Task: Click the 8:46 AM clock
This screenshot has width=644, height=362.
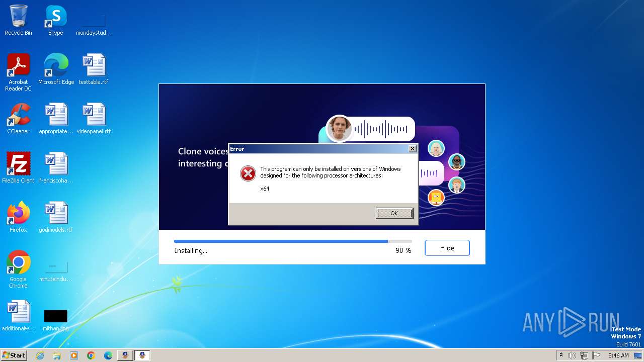Action: tap(618, 355)
